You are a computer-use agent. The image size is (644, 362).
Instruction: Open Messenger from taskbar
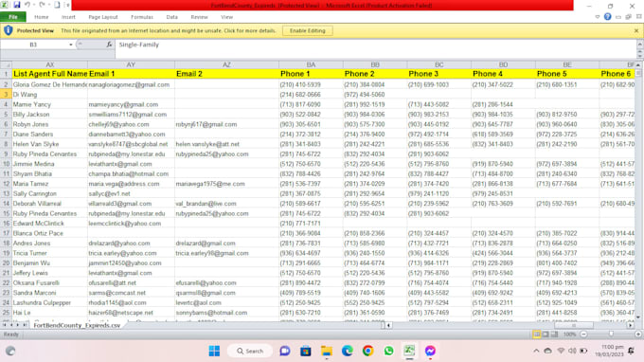(x=430, y=351)
